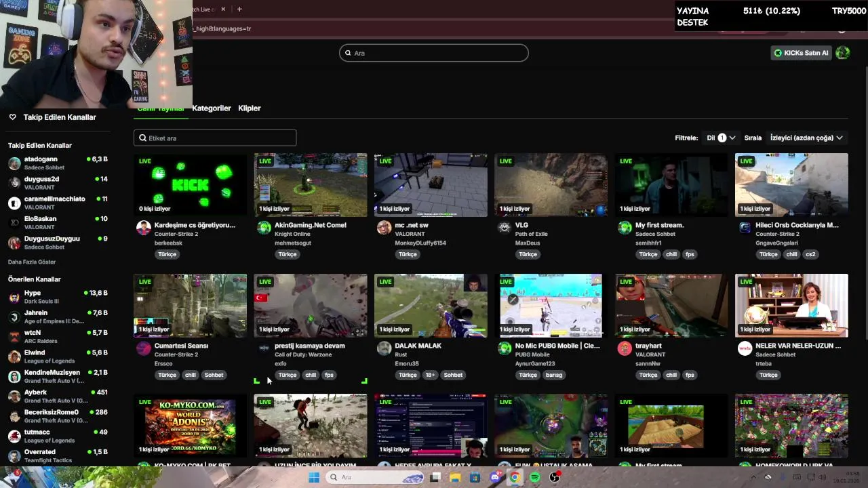Open the AkinGaming.Net Come! stream thumbnail
868x488 pixels.
311,185
